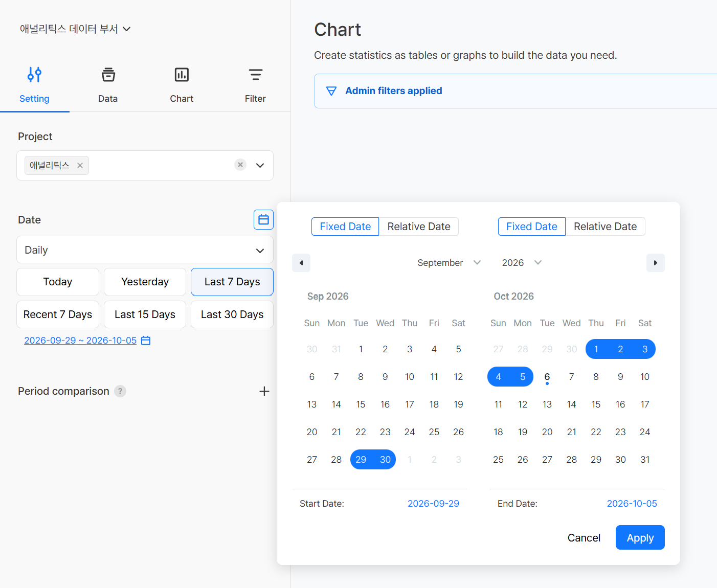Select right Relative Date toggle option

tap(606, 227)
